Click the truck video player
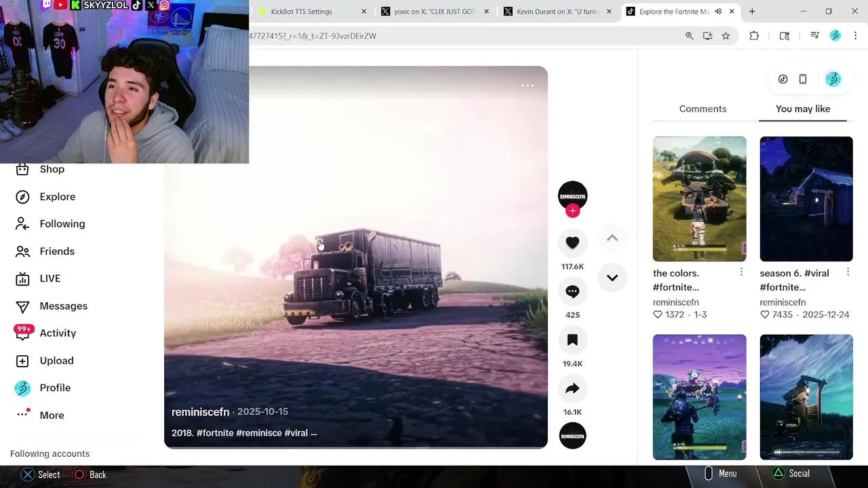 [356, 257]
